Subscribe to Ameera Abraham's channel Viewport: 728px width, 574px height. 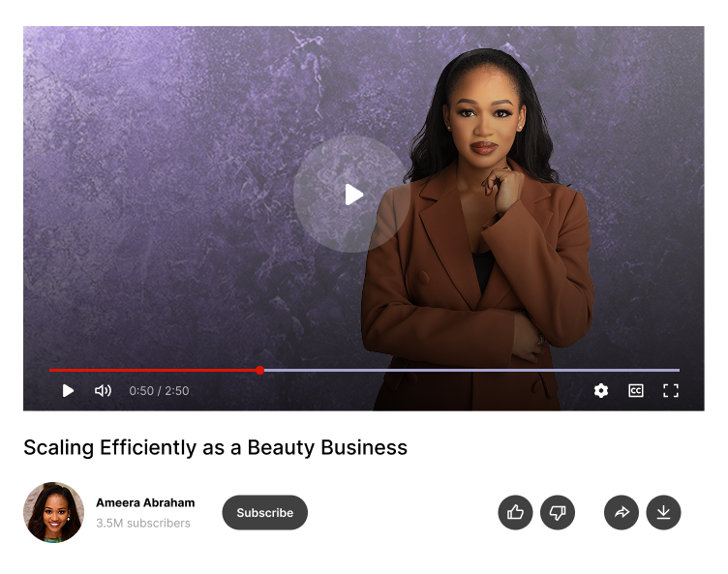click(264, 512)
